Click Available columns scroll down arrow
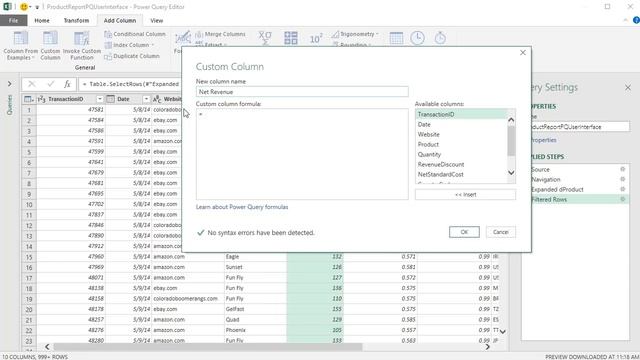The height and width of the screenshot is (360, 640). click(511, 173)
